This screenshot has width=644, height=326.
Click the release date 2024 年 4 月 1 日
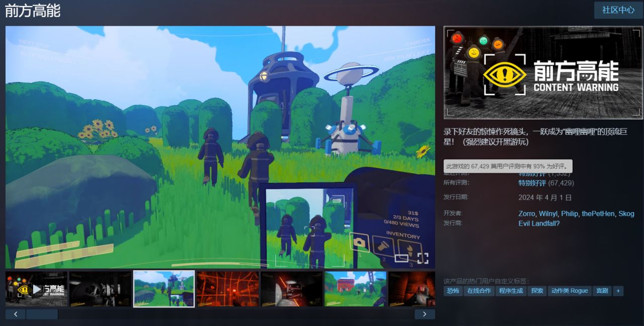pos(545,198)
